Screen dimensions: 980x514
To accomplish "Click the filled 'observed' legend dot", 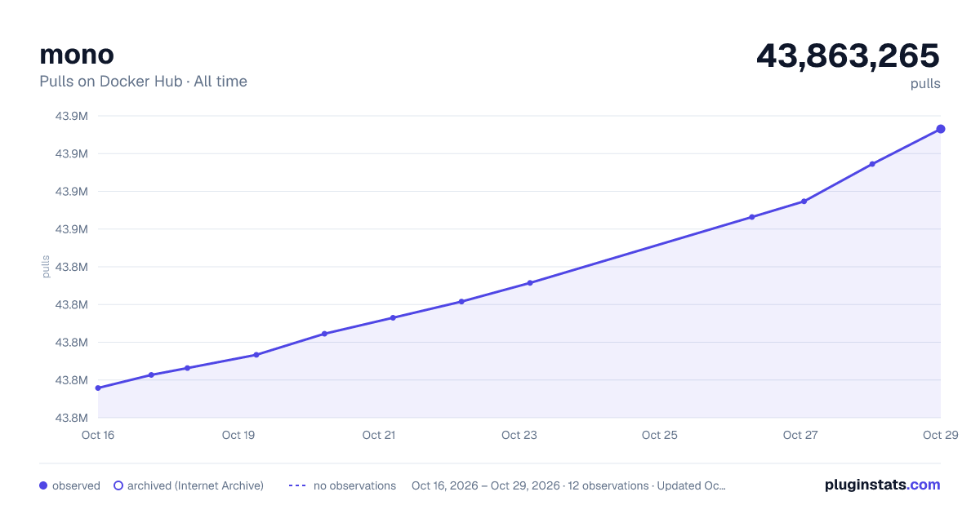I will [43, 485].
